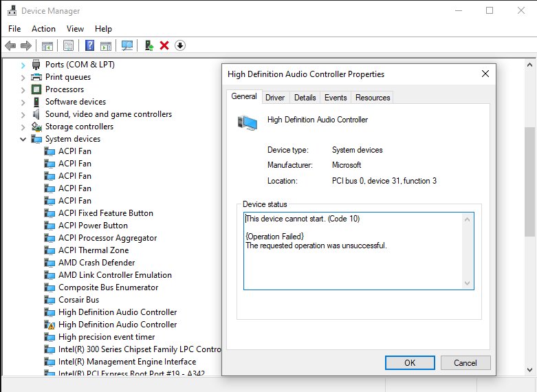
Task: Click the Device Manager title bar app icon
Action: tap(12, 11)
